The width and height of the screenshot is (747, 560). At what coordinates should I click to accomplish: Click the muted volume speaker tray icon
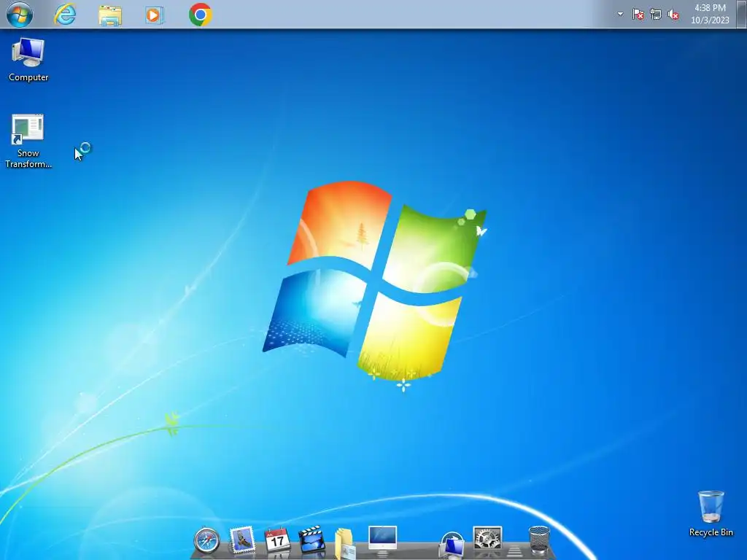pos(673,15)
